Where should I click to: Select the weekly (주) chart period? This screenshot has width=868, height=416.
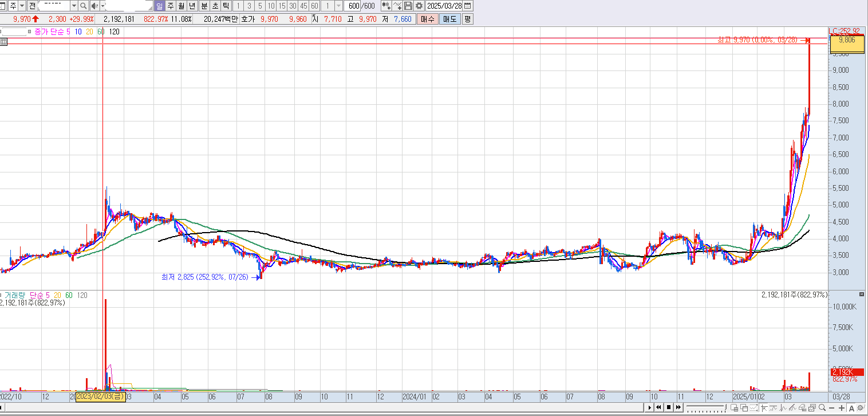coord(170,6)
